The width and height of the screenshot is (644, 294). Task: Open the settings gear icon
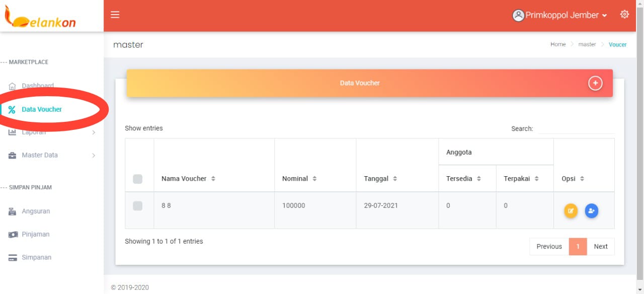click(624, 14)
